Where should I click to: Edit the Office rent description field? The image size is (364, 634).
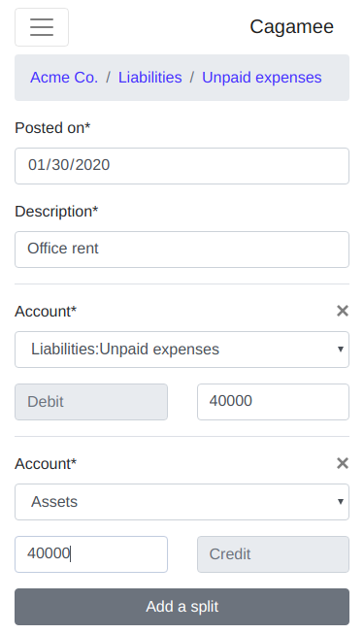(x=182, y=250)
